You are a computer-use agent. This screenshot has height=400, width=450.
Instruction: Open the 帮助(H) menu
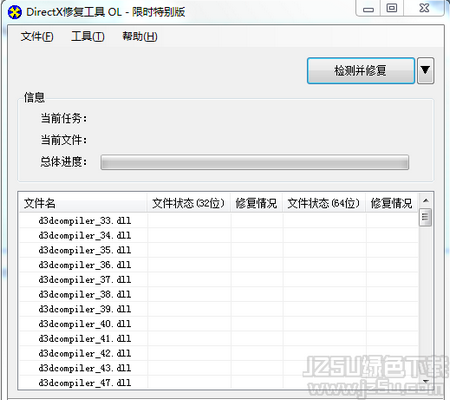(x=140, y=36)
